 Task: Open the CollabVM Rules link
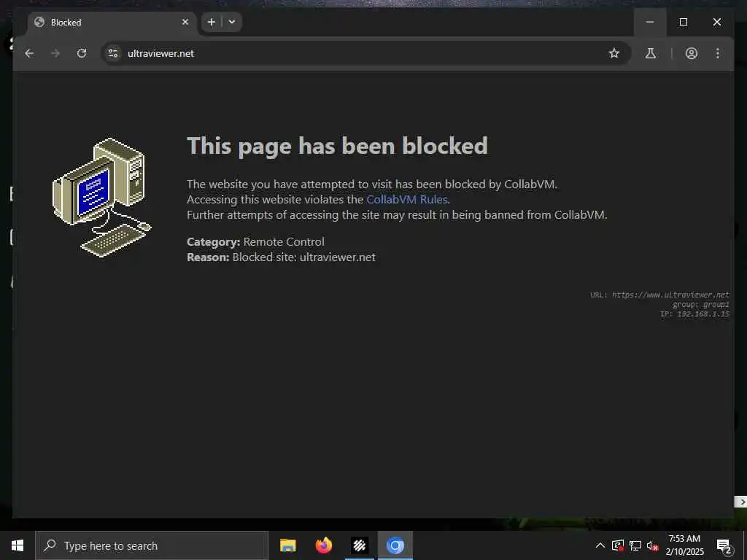pyautogui.click(x=407, y=200)
